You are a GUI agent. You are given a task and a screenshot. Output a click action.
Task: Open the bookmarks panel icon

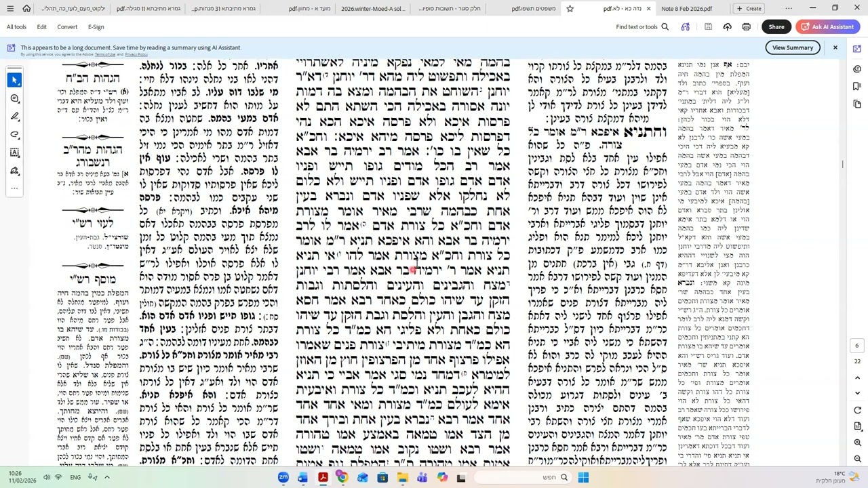[858, 87]
